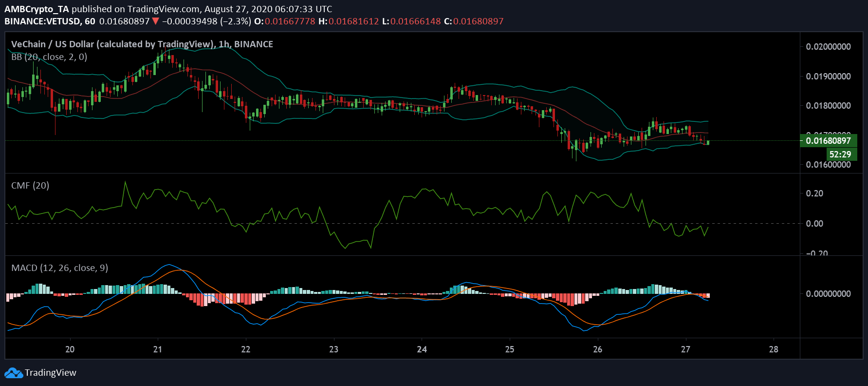
Task: Click date marker 27 on the time axis
Action: pos(685,349)
